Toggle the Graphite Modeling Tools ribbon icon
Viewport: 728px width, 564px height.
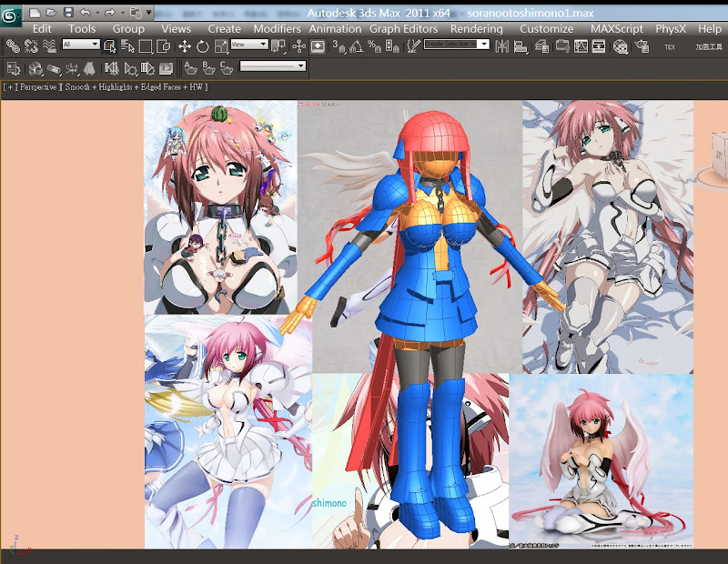pyautogui.click(x=562, y=46)
